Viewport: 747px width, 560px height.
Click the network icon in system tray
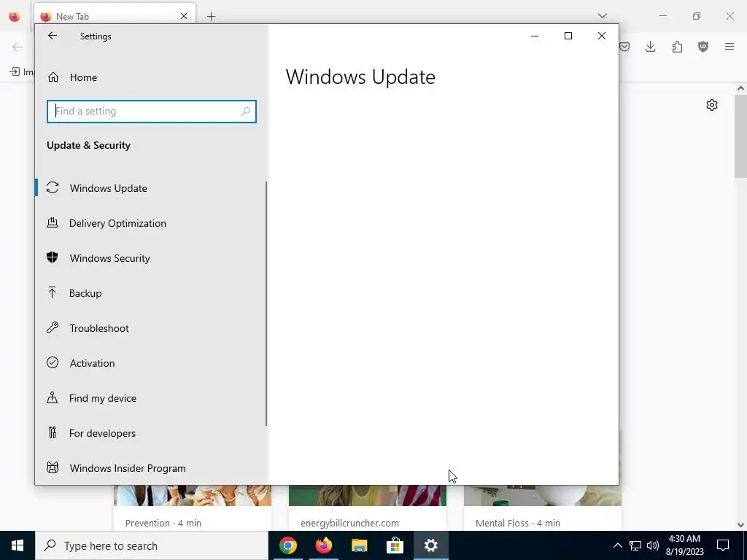635,545
